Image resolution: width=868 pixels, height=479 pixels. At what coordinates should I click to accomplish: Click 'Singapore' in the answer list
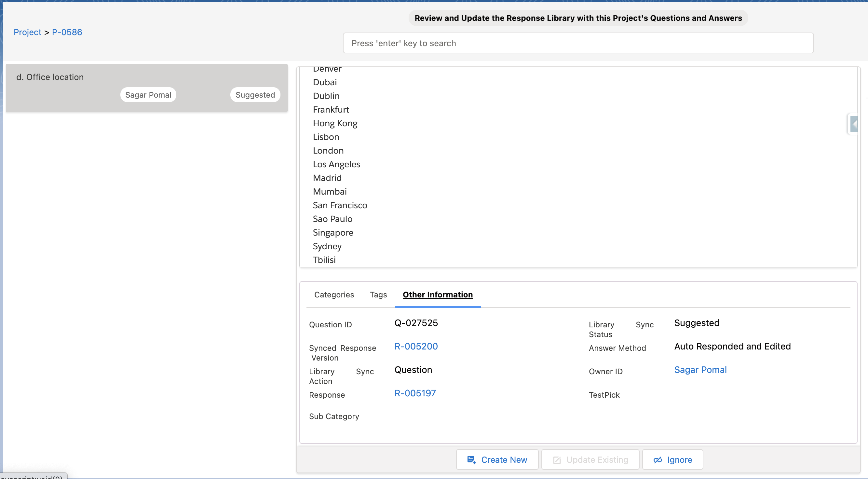click(x=333, y=233)
